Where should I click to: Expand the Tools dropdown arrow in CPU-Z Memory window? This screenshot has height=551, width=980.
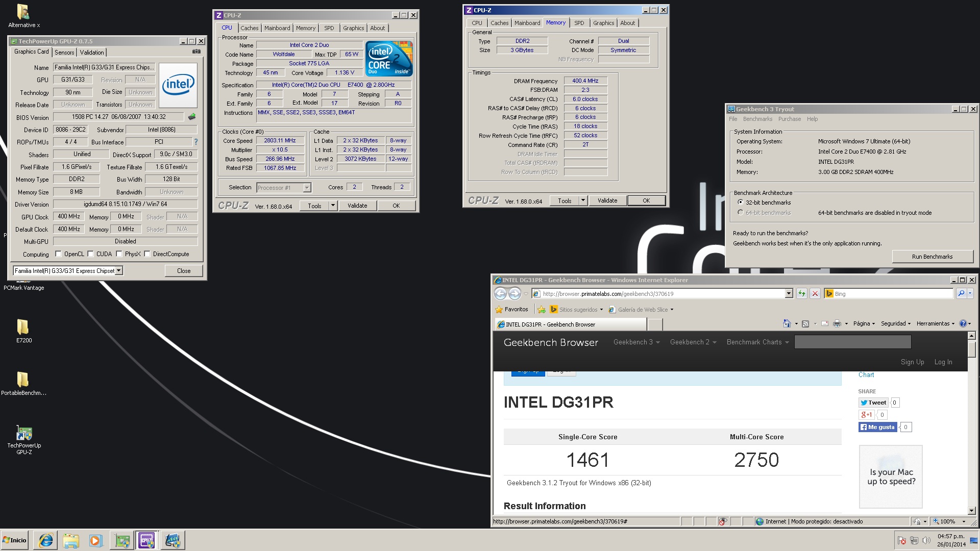tap(583, 201)
